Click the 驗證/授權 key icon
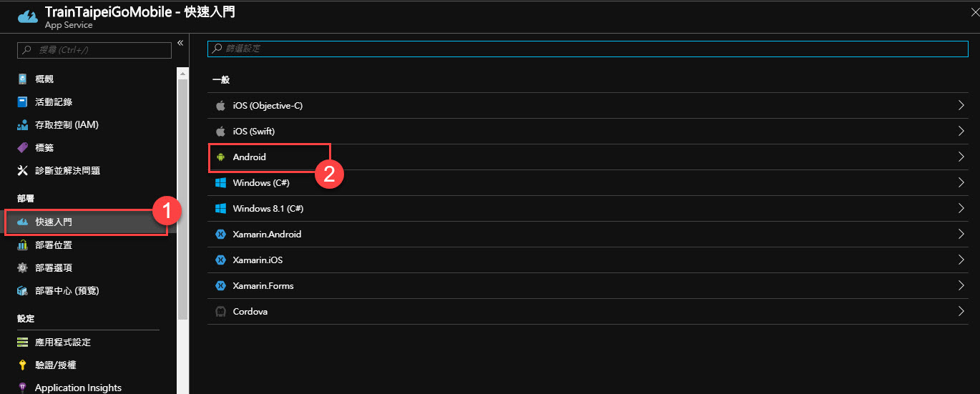The image size is (980, 394). (x=22, y=365)
